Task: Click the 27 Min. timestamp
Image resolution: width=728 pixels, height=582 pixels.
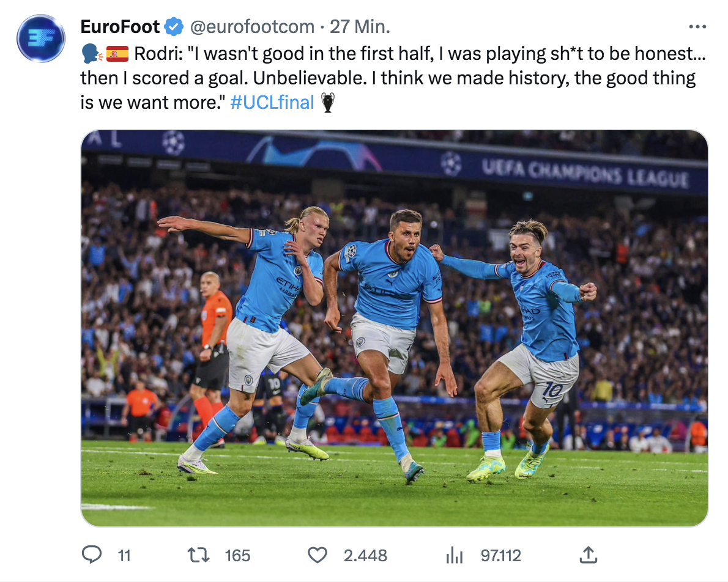Action: tap(360, 27)
